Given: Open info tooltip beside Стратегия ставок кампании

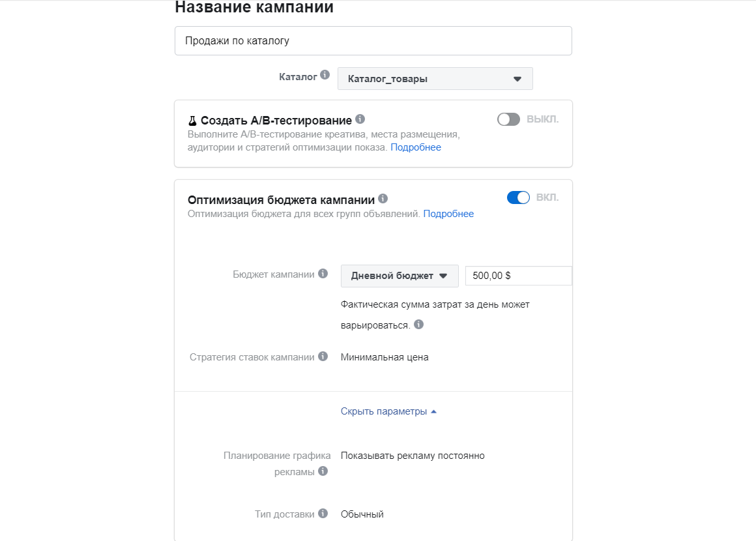Looking at the screenshot, I should [323, 356].
